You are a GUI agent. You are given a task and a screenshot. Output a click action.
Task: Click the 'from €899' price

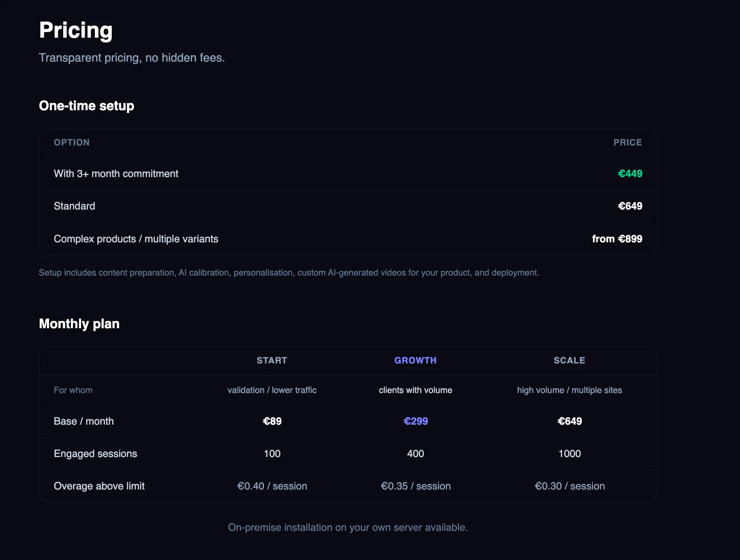(617, 239)
